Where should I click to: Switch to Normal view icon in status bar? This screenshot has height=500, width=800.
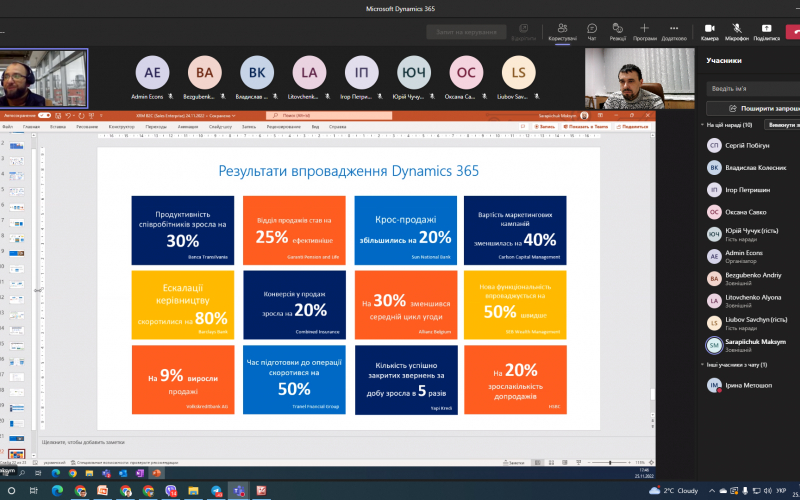537,462
